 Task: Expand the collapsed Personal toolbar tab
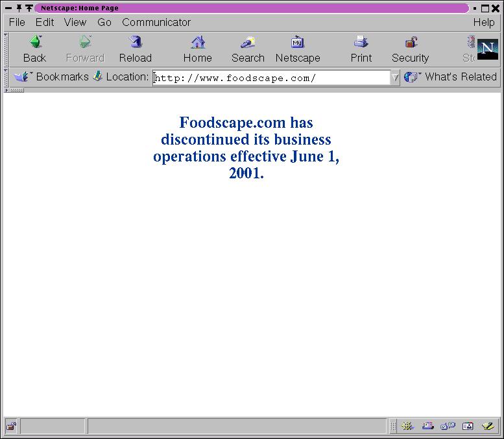(x=14, y=90)
